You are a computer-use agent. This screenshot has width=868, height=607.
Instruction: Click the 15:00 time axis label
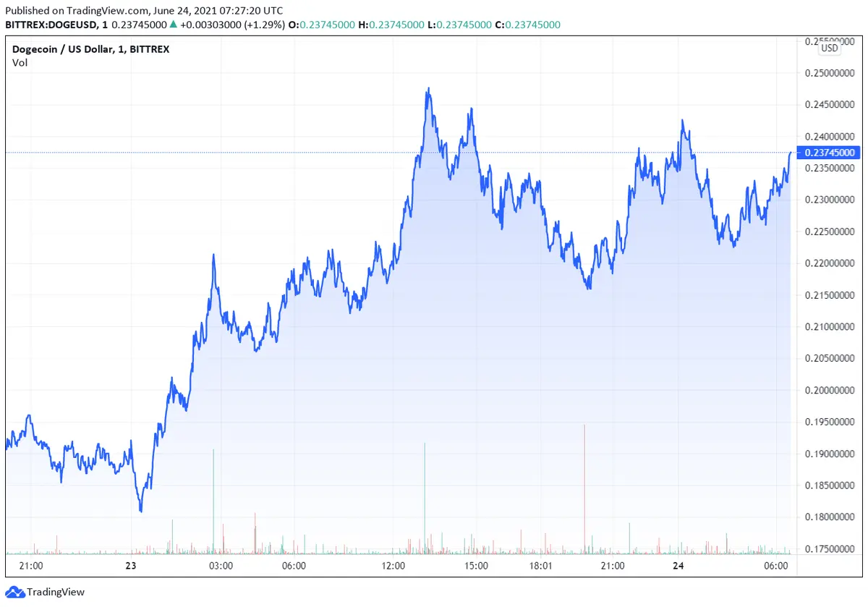coord(477,566)
